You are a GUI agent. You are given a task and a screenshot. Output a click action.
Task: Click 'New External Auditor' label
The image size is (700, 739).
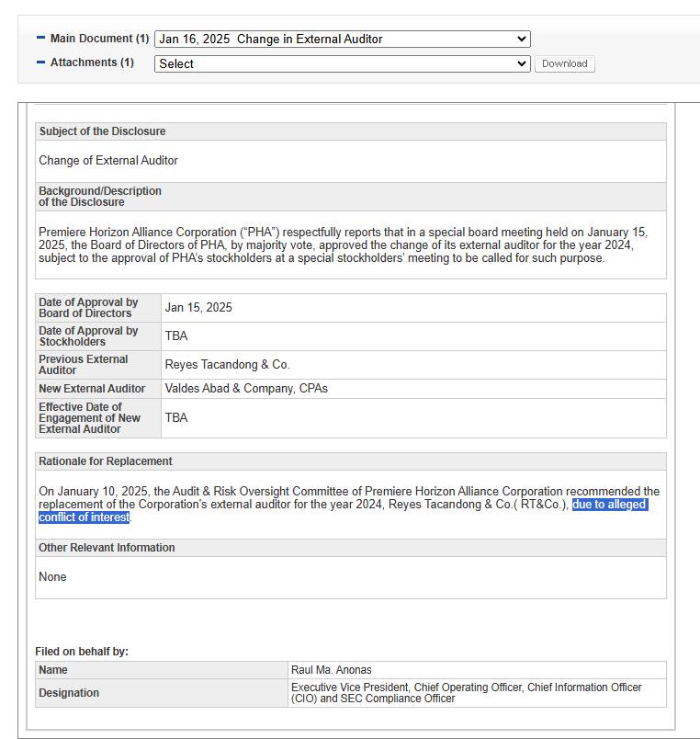[x=92, y=389]
